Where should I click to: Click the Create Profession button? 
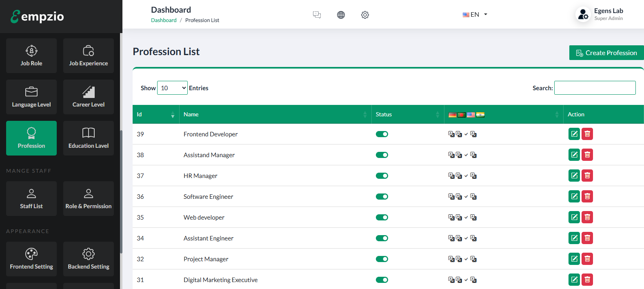point(606,53)
